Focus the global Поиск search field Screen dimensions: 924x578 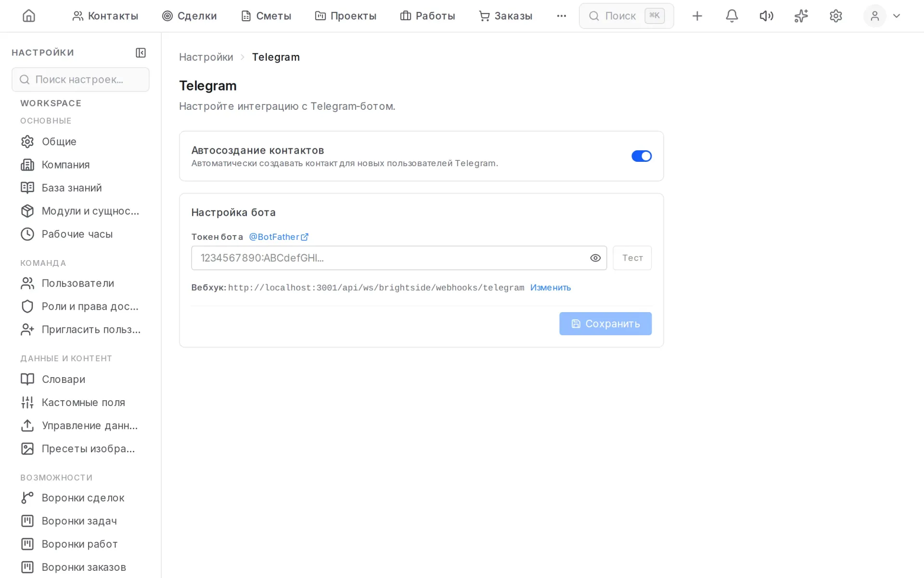[626, 16]
